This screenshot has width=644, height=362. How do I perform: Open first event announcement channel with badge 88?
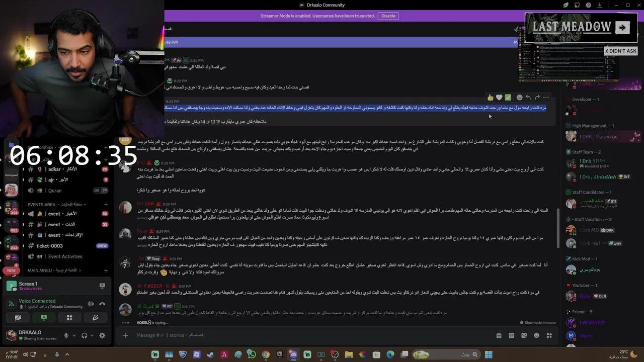[68, 214]
